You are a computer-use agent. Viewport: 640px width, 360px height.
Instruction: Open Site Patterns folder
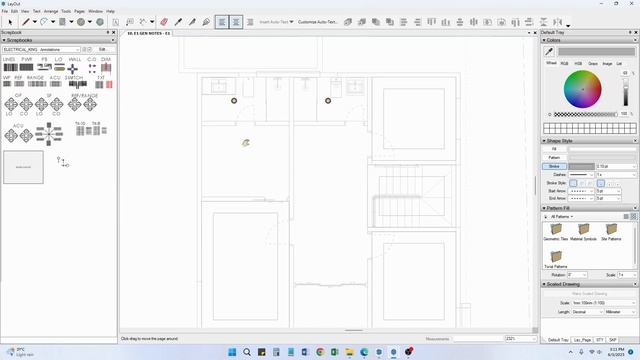(x=611, y=232)
